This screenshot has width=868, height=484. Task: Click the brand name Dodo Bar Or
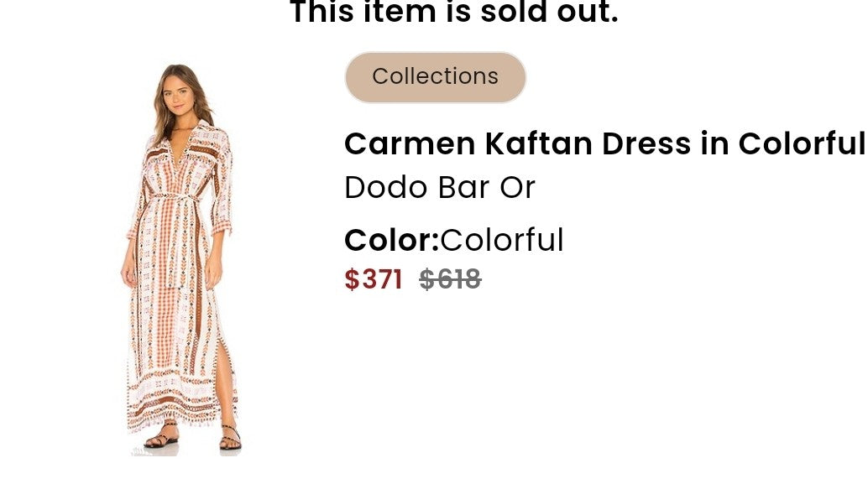440,187
